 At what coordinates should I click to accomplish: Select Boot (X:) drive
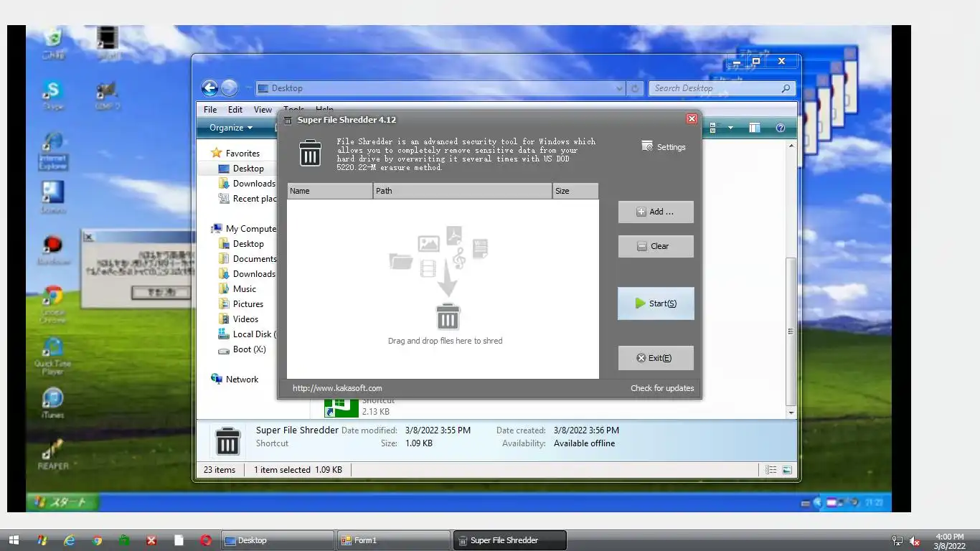coord(242,349)
